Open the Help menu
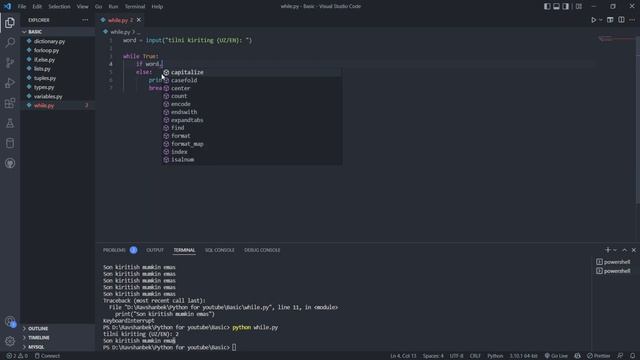Viewport: 640px width, 360px height. pyautogui.click(x=157, y=7)
